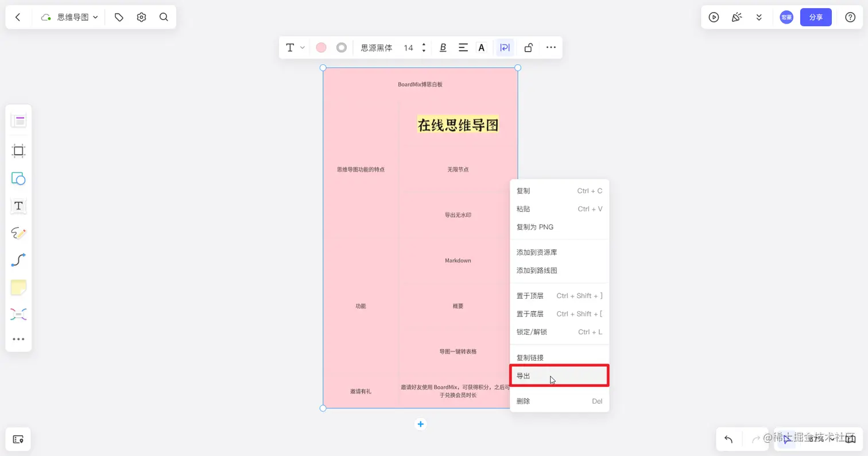This screenshot has height=456, width=868.
Task: Select the Connector line tool
Action: pyautogui.click(x=18, y=260)
